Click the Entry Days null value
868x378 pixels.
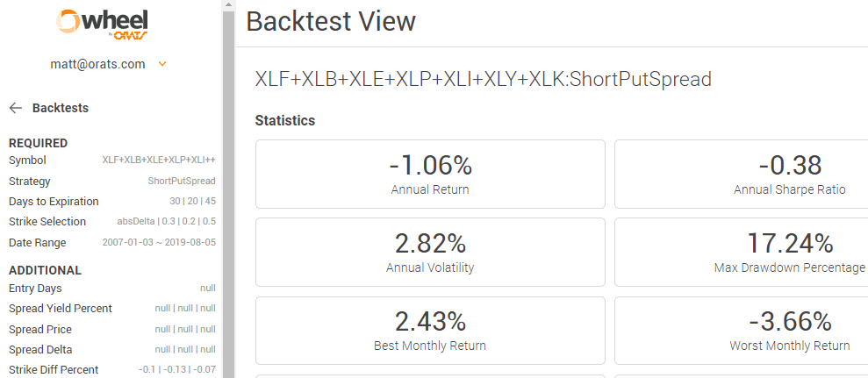(x=208, y=289)
